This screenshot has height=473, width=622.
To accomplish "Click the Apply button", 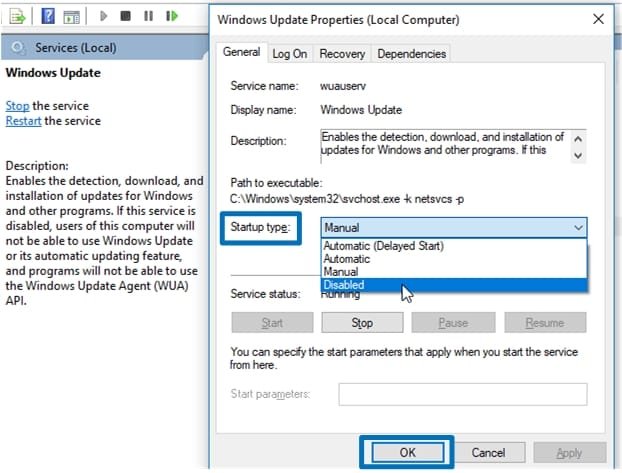I will tap(569, 452).
